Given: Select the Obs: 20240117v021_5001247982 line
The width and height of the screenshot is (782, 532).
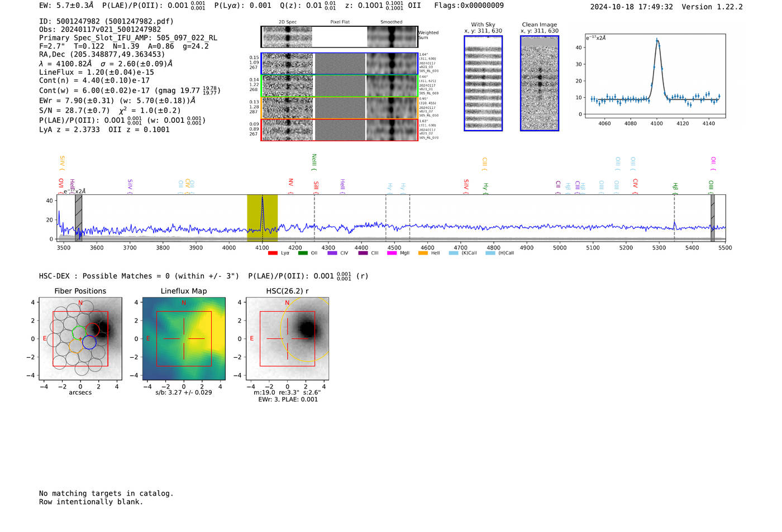Looking at the screenshot, I should pyautogui.click(x=100, y=30).
